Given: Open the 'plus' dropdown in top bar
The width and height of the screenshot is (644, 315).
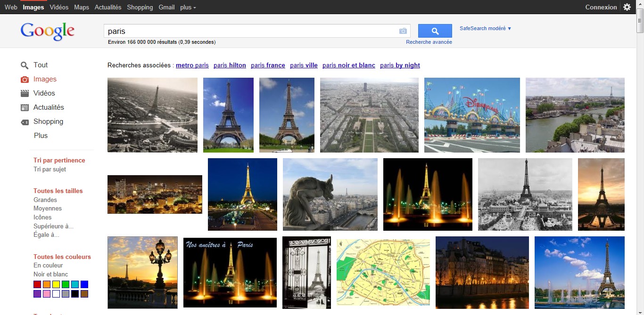Looking at the screenshot, I should [188, 7].
